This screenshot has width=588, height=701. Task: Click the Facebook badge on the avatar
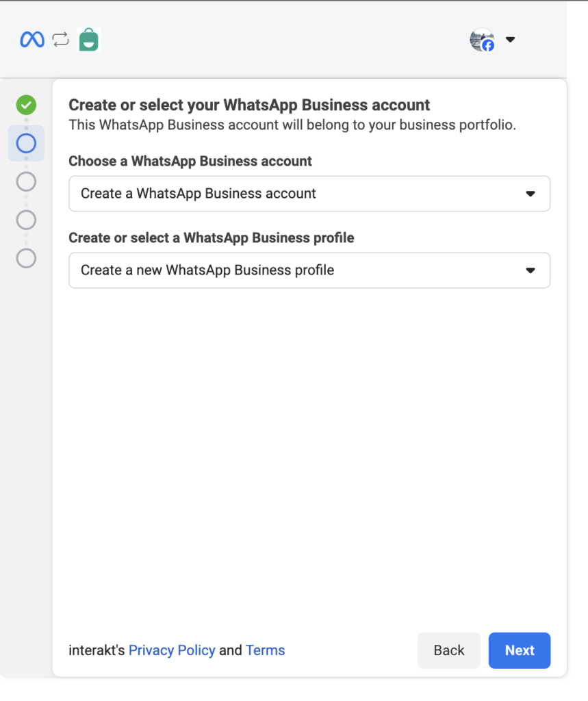pos(488,46)
